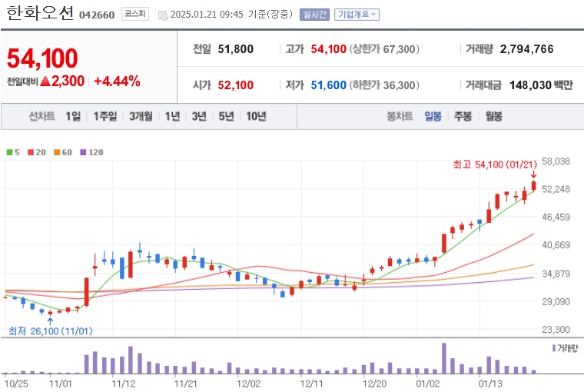Click the volume value 2,794,766
584x392 pixels.
526,49
